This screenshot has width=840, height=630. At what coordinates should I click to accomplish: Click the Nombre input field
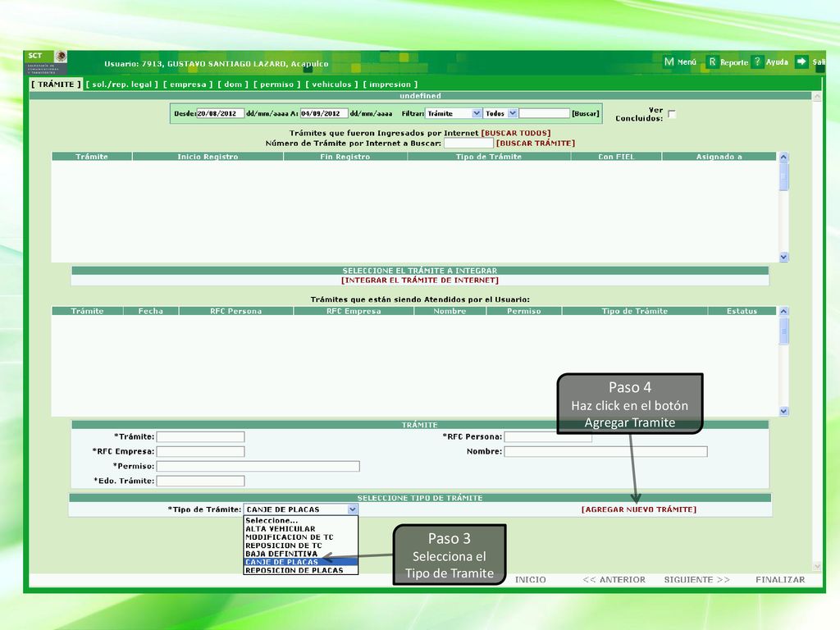pos(606,452)
